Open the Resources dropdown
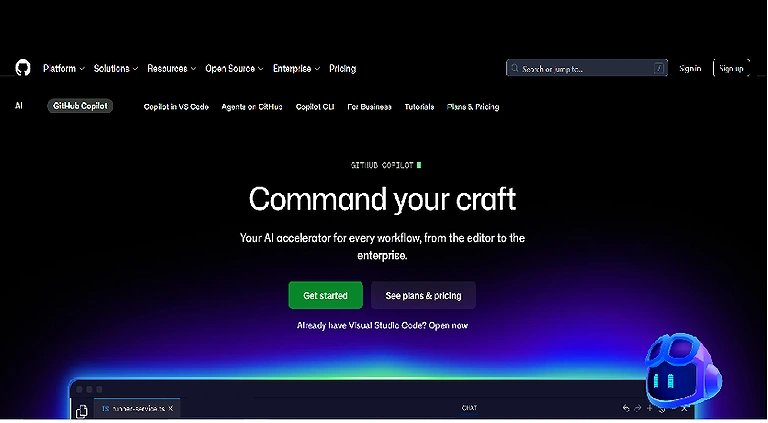The image size is (768, 423). coord(171,69)
